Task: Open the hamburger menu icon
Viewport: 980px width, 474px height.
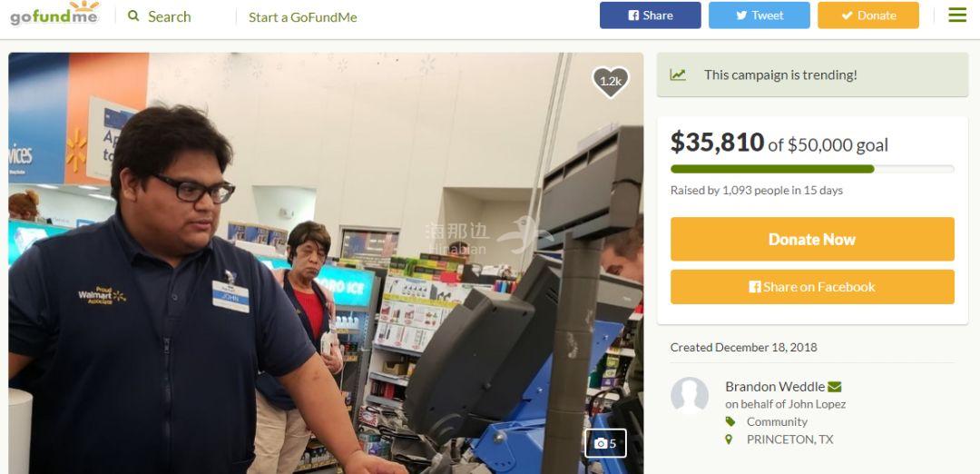Action: [x=957, y=15]
